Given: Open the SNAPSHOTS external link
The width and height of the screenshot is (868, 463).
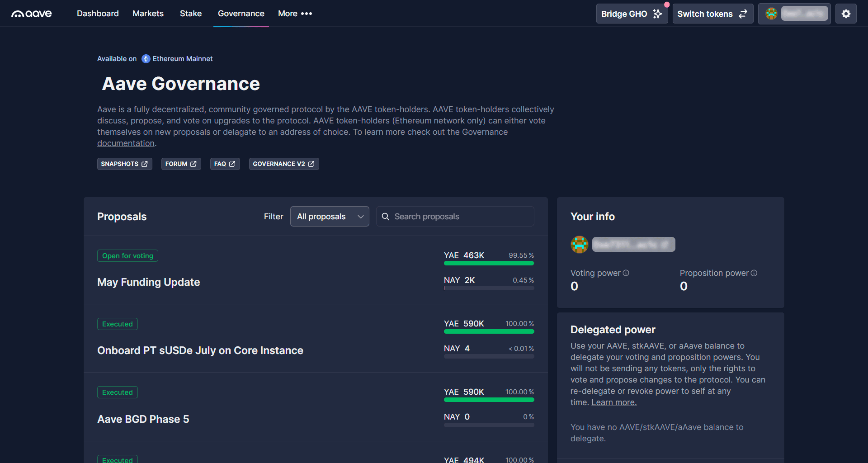Looking at the screenshot, I should tap(124, 164).
